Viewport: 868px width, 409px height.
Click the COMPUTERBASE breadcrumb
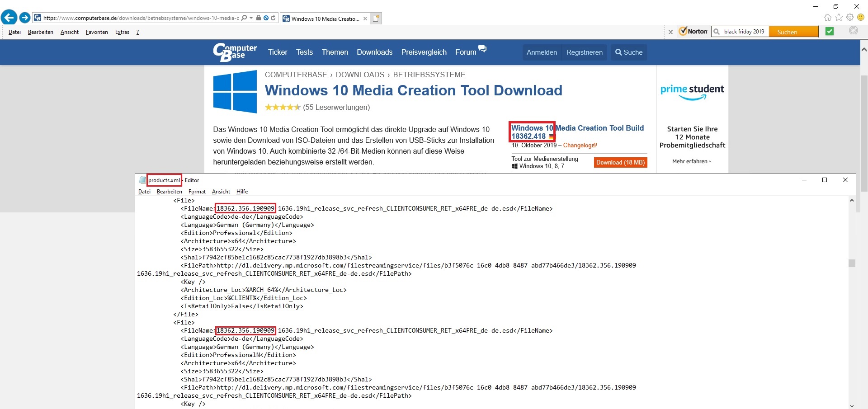pos(296,75)
